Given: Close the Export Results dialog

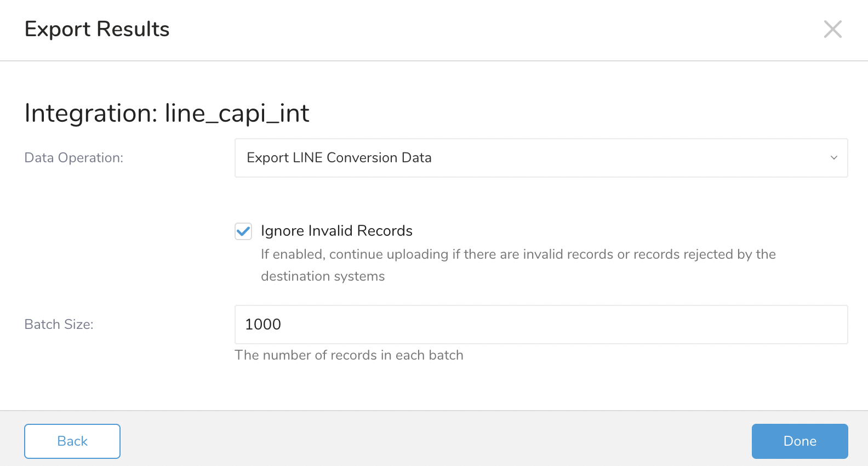Looking at the screenshot, I should [x=832, y=29].
